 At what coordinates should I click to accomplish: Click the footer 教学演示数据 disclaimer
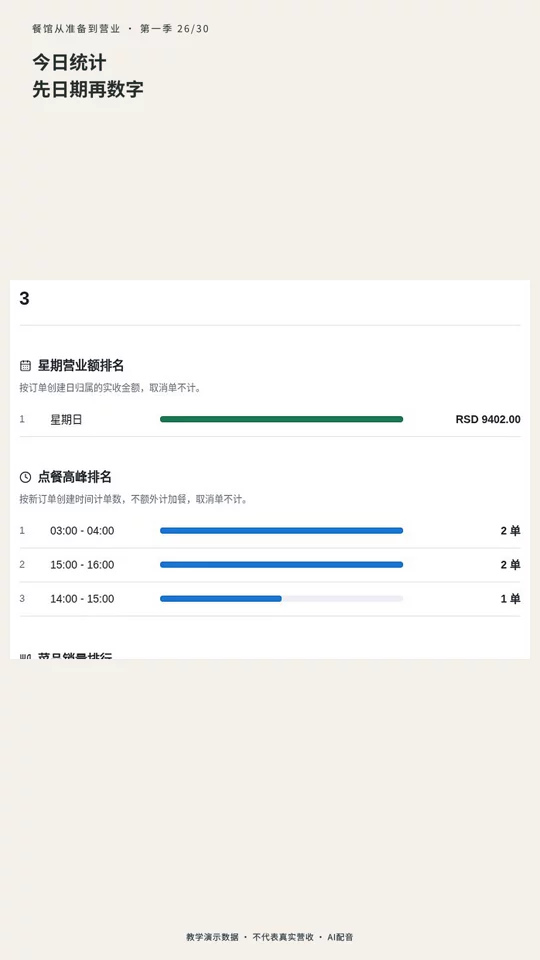point(270,937)
